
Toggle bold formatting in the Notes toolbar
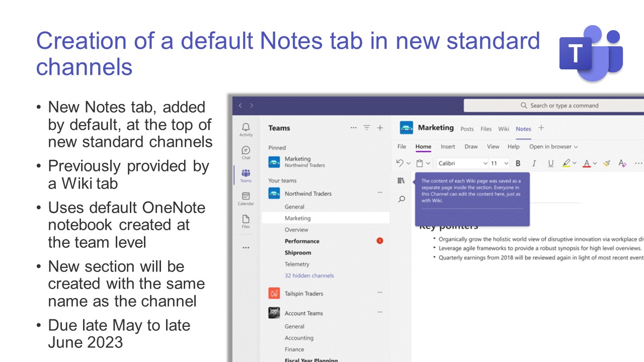click(x=518, y=163)
